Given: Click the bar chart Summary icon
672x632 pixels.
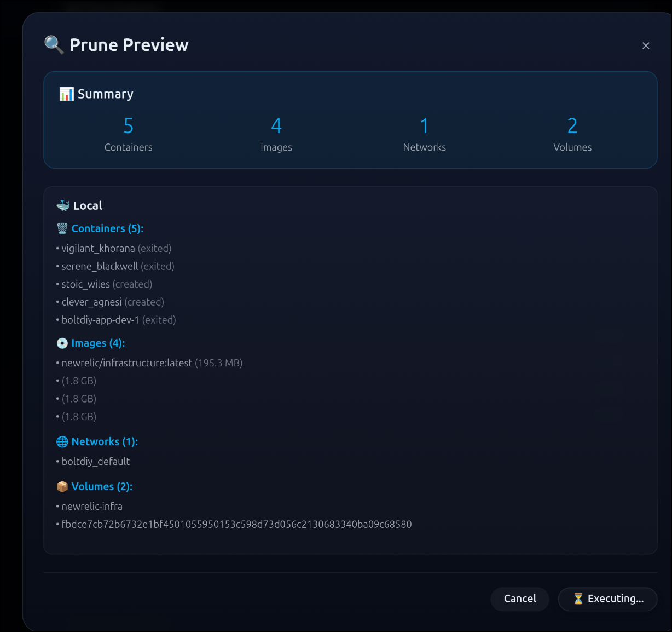Looking at the screenshot, I should tap(66, 94).
